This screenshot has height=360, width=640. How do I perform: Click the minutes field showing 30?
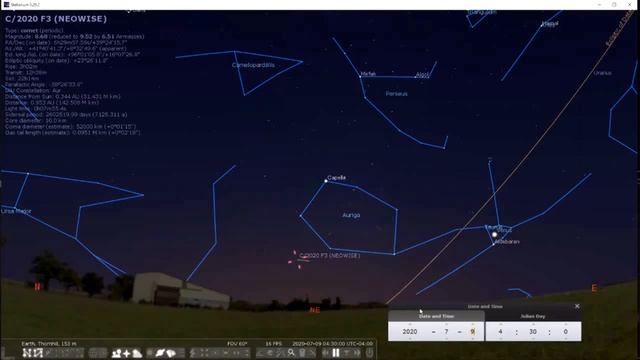tap(533, 331)
